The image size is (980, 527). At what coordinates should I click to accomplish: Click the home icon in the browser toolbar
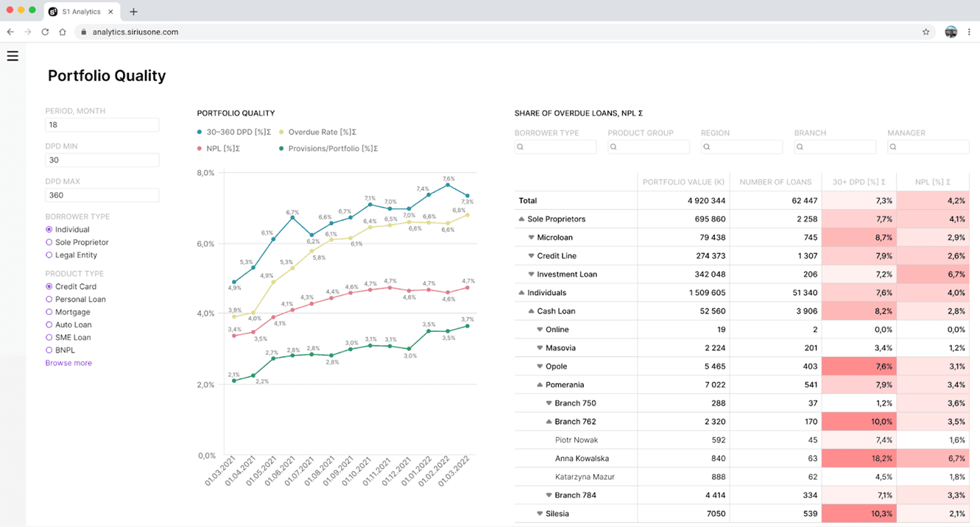63,32
